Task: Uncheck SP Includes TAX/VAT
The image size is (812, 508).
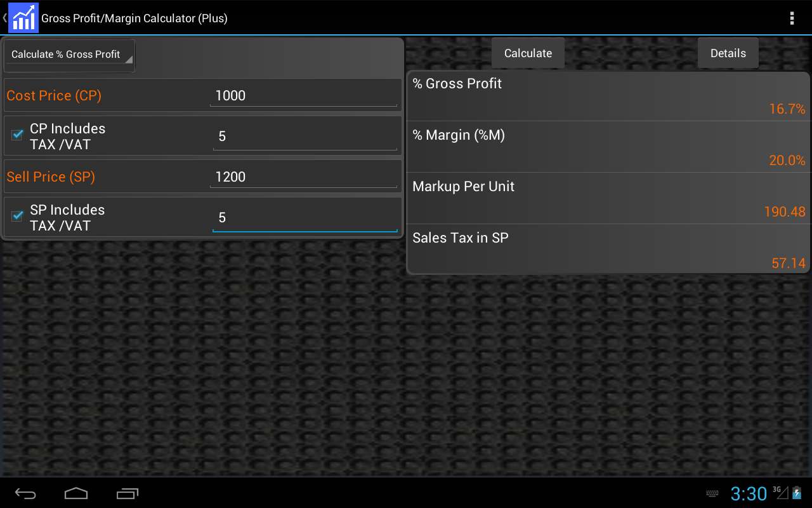Action: [x=16, y=217]
